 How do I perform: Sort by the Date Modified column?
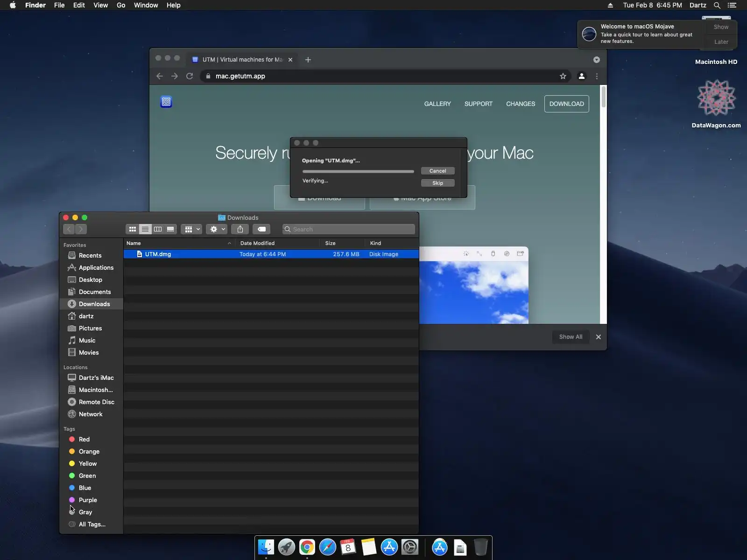pyautogui.click(x=278, y=243)
